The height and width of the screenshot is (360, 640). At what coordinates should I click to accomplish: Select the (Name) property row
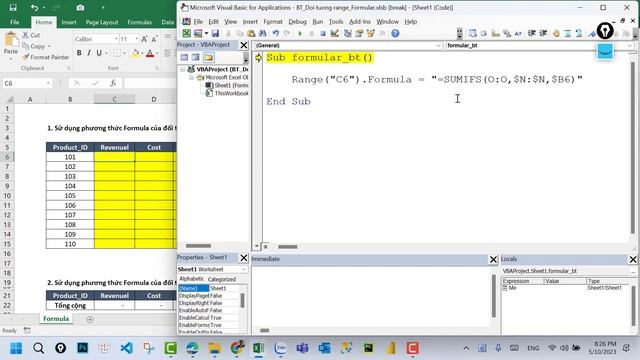pos(208,289)
